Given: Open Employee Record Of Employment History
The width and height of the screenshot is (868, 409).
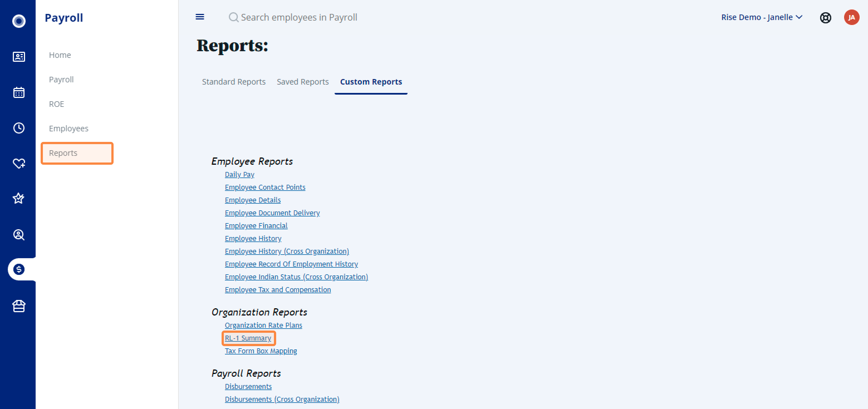Looking at the screenshot, I should [x=291, y=264].
